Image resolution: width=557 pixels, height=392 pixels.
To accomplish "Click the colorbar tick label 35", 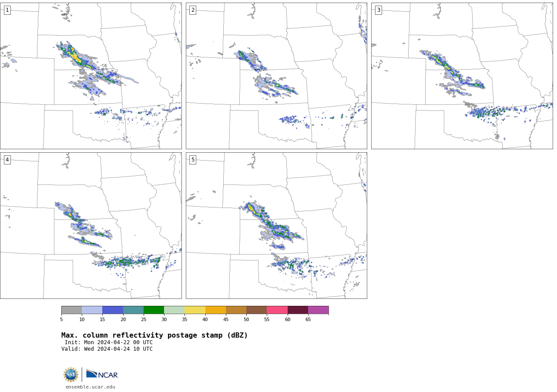I will pos(185,319).
